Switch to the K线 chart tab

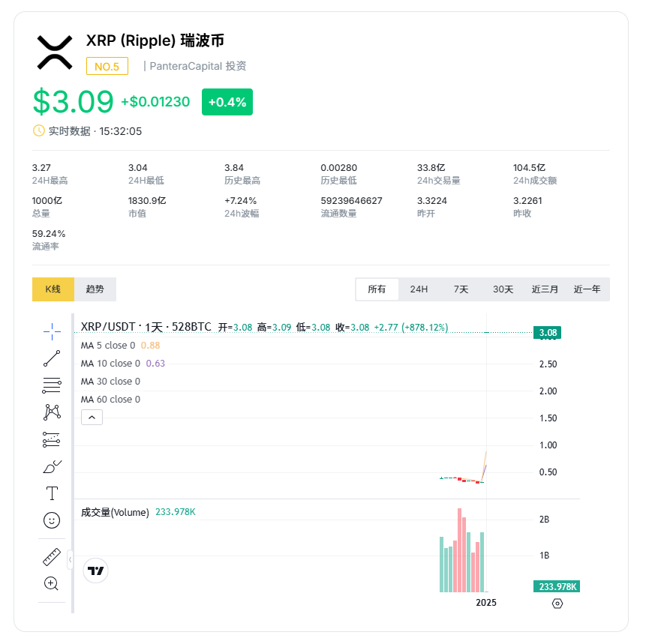click(53, 289)
